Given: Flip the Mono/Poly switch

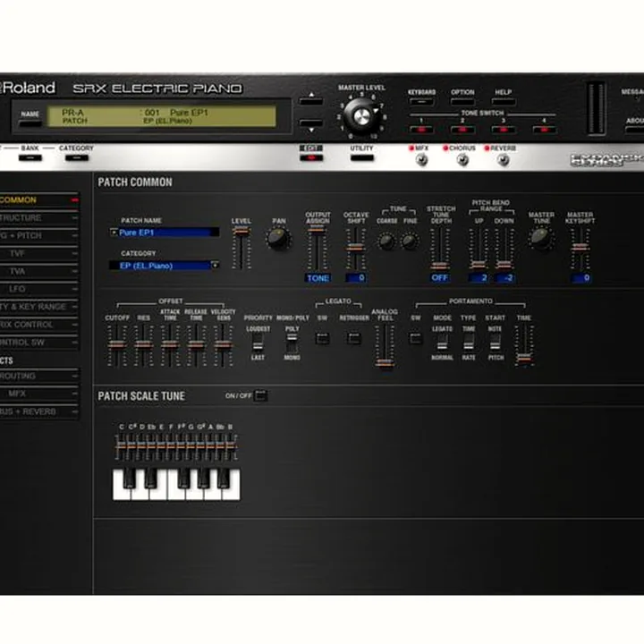Looking at the screenshot, I should pyautogui.click(x=292, y=343).
